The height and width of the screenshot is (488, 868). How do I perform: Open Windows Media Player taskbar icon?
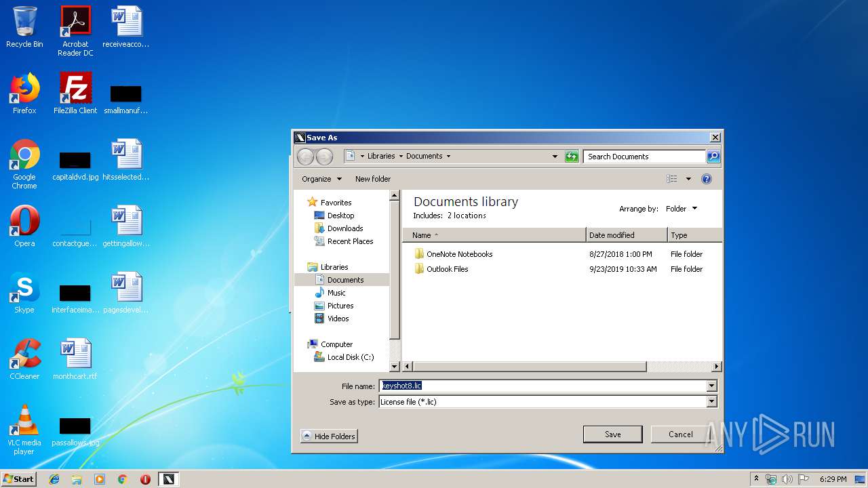click(x=100, y=479)
